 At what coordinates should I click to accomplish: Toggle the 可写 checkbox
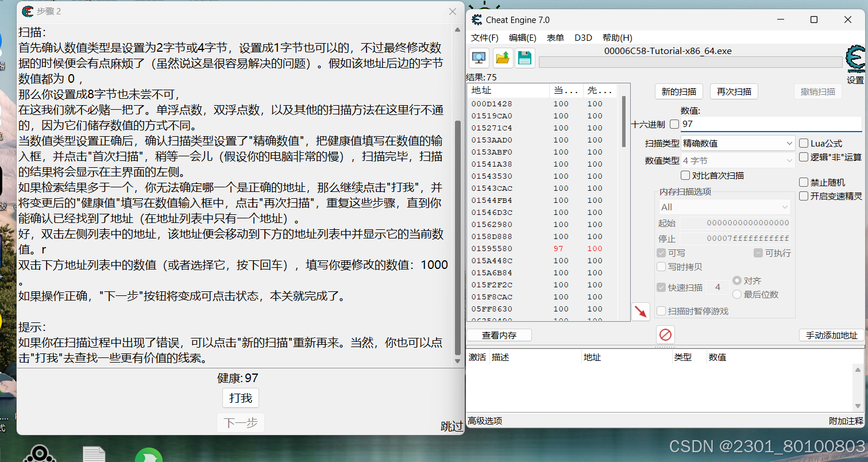[661, 253]
